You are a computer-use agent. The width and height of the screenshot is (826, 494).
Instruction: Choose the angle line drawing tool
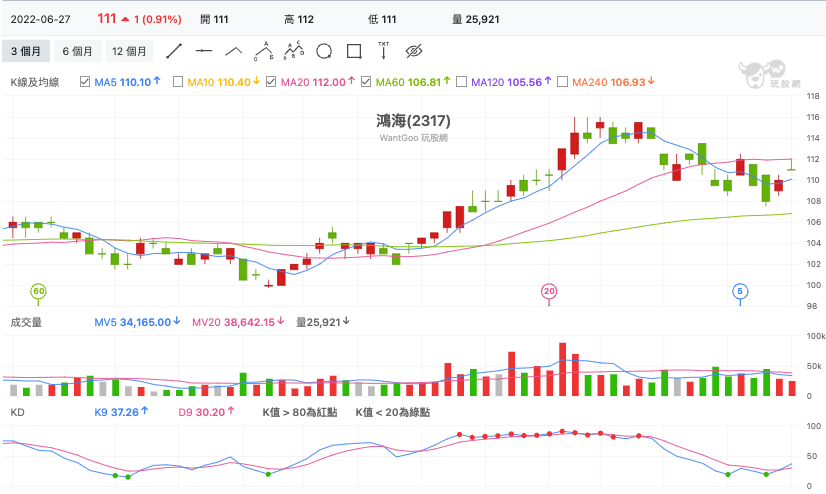click(x=234, y=51)
